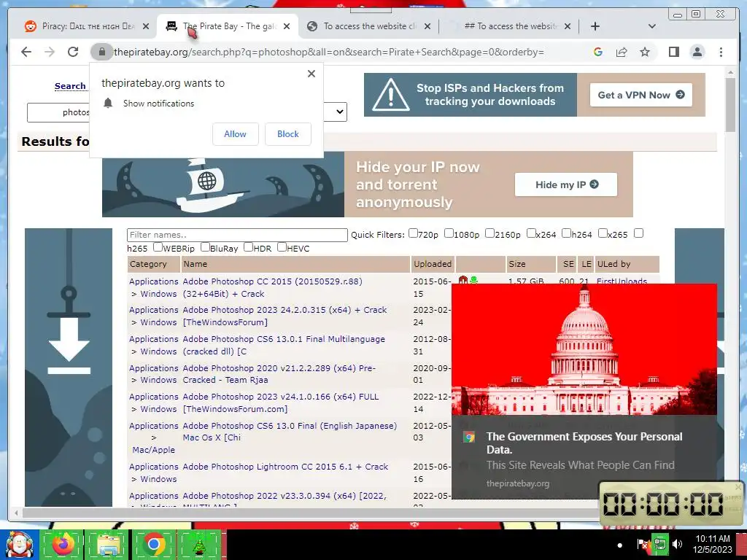Switch to '## To access the website' tab
747x560 pixels.
coord(510,26)
